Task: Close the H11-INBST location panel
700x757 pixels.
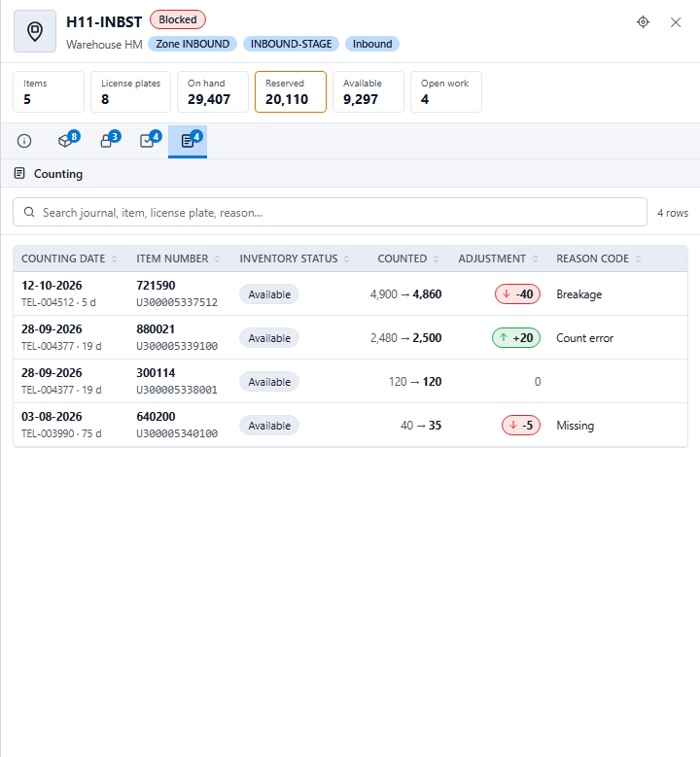Action: (x=676, y=22)
